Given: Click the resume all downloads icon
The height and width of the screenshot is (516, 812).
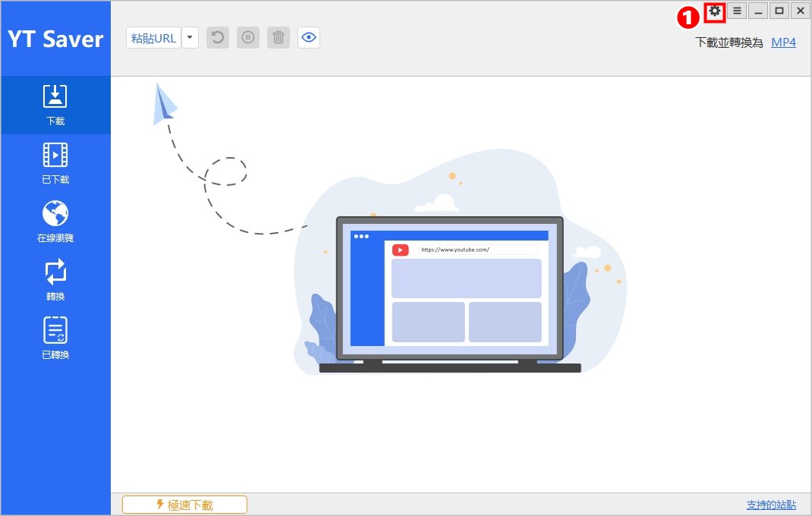Looking at the screenshot, I should (218, 38).
